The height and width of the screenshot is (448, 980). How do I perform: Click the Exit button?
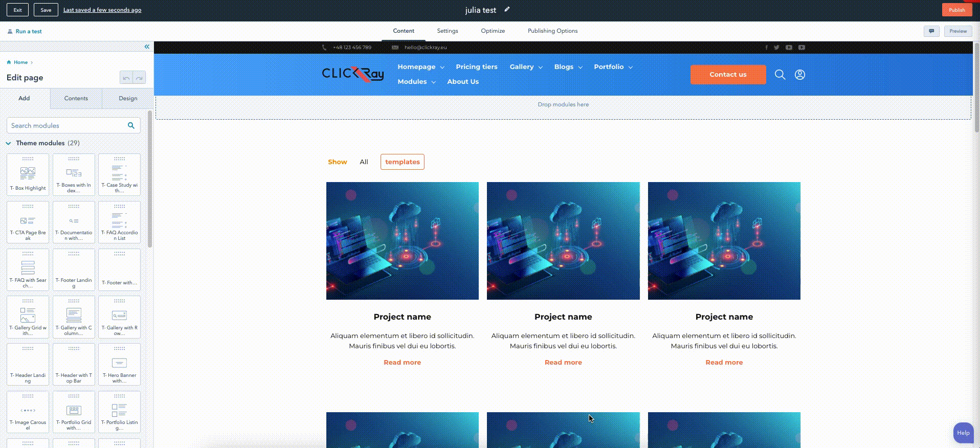pos(18,10)
